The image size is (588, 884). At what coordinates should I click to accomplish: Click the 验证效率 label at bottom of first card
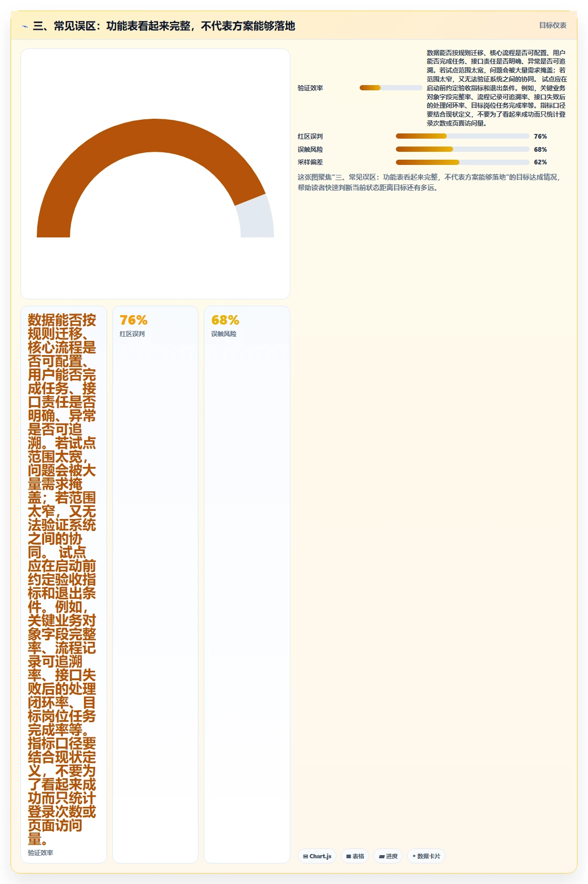[40, 852]
